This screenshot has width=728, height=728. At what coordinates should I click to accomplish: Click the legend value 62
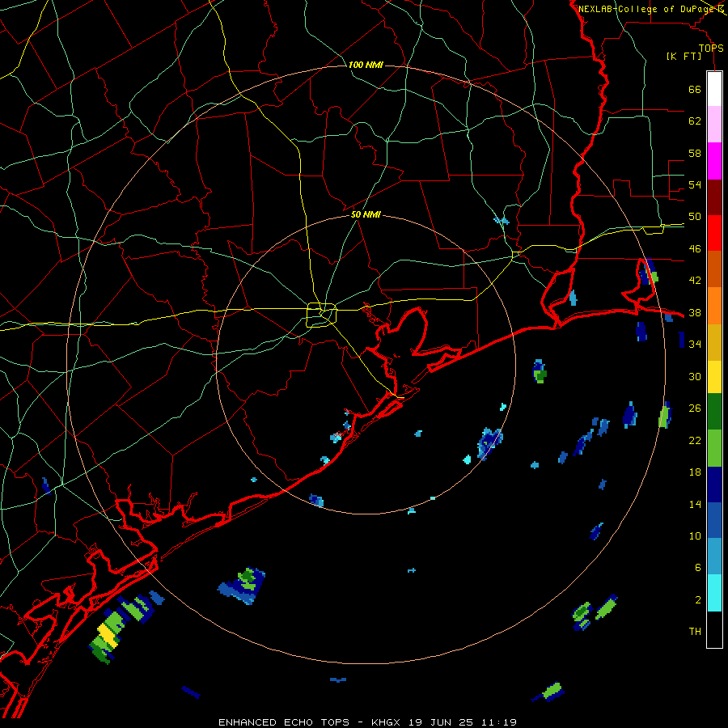(695, 121)
